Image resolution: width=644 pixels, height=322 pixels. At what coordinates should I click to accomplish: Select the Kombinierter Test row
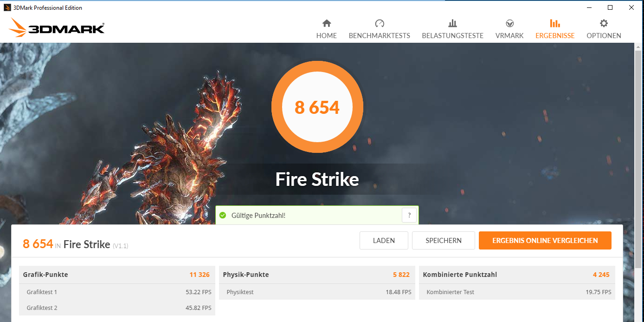pos(517,292)
